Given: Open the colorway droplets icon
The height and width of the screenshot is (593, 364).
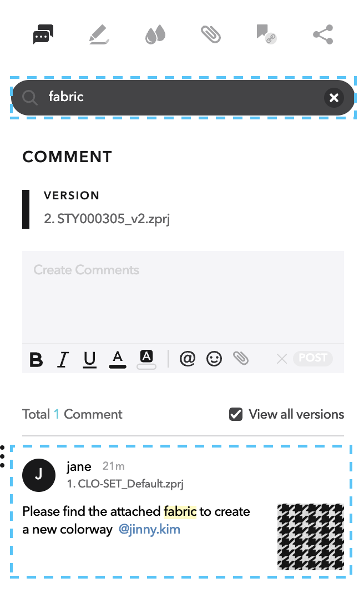Looking at the screenshot, I should pyautogui.click(x=155, y=34).
